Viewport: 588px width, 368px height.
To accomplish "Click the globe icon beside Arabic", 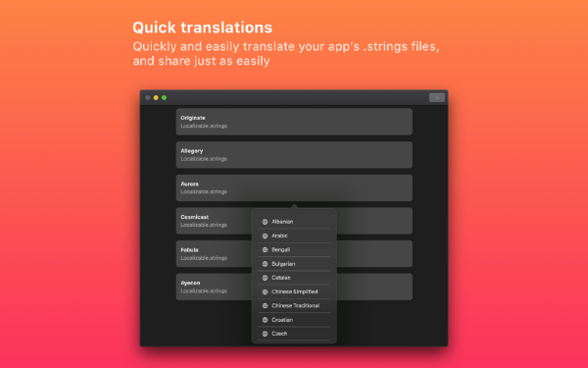I will (x=265, y=236).
